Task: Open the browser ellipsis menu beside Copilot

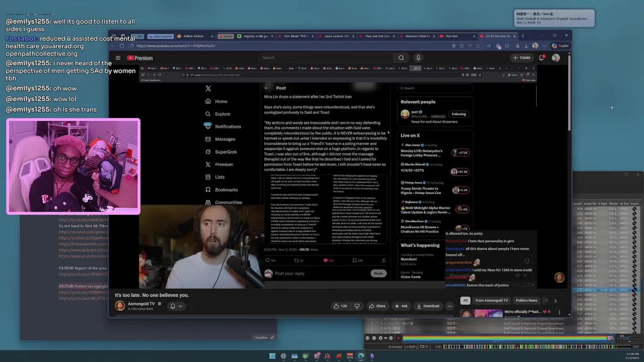Action: 545,46
